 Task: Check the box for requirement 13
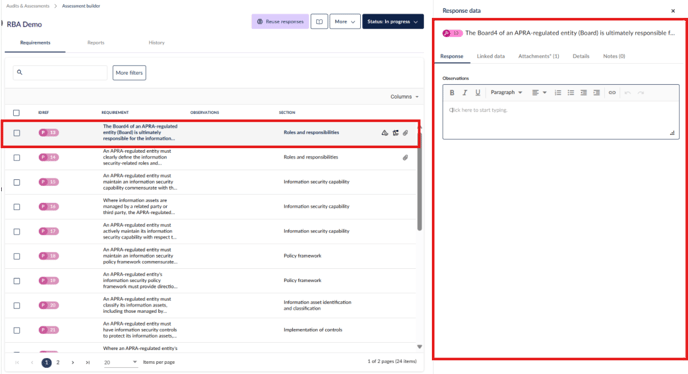[17, 133]
